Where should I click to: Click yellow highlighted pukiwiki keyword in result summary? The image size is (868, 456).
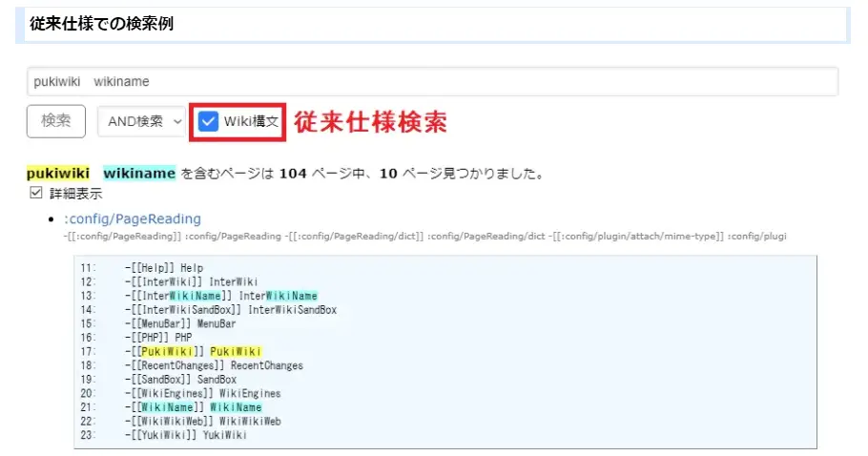(x=58, y=174)
